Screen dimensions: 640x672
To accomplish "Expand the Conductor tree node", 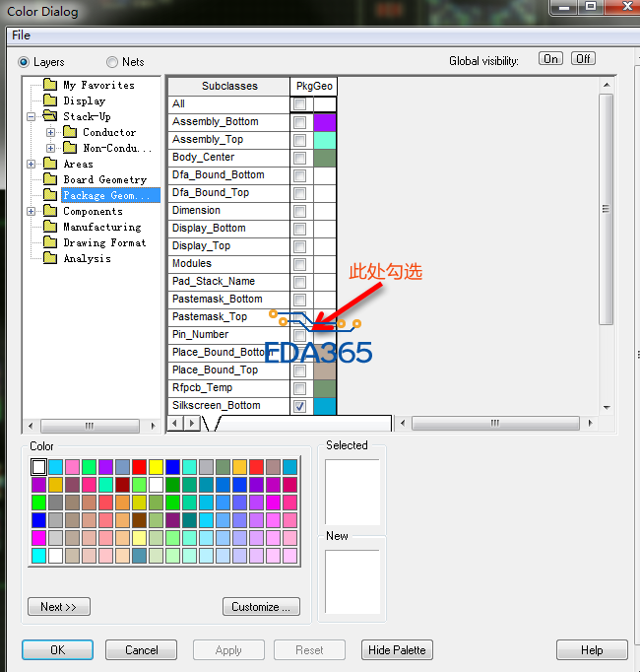I will pyautogui.click(x=50, y=132).
